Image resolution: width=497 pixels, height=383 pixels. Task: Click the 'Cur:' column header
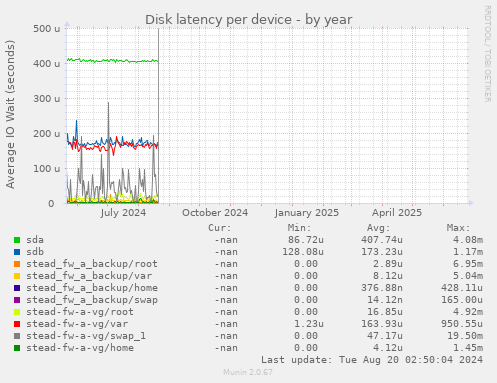click(220, 228)
